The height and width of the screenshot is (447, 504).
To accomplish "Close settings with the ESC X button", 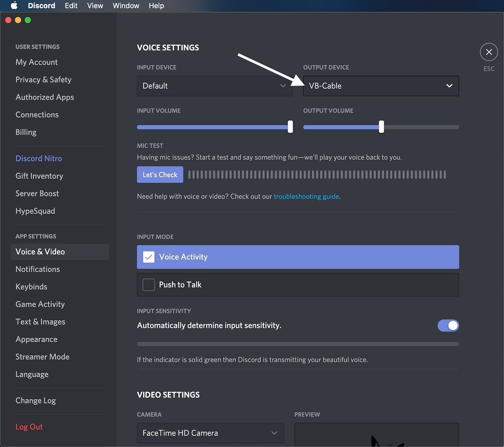I will [489, 52].
